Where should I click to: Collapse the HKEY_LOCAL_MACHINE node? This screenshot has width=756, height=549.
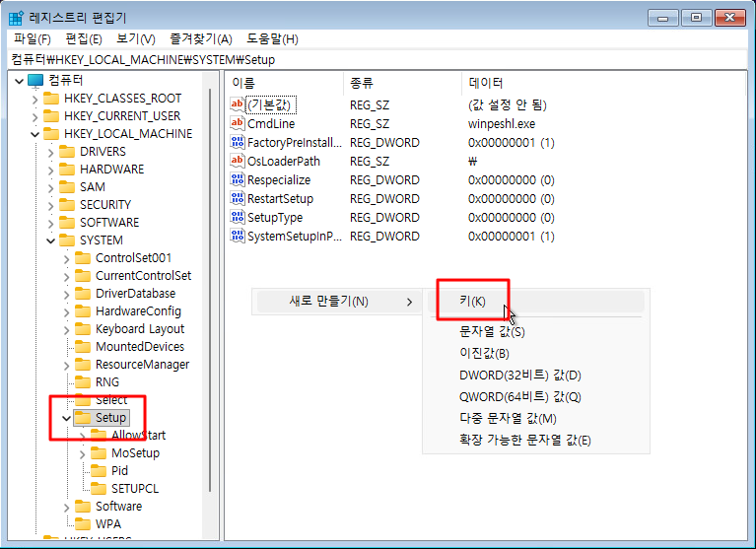pos(34,134)
